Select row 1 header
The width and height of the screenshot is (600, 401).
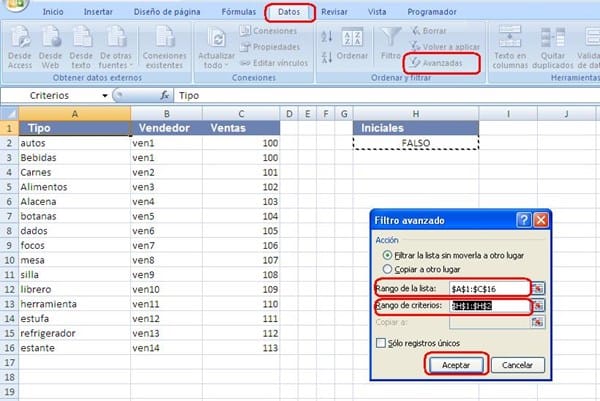(x=9, y=128)
